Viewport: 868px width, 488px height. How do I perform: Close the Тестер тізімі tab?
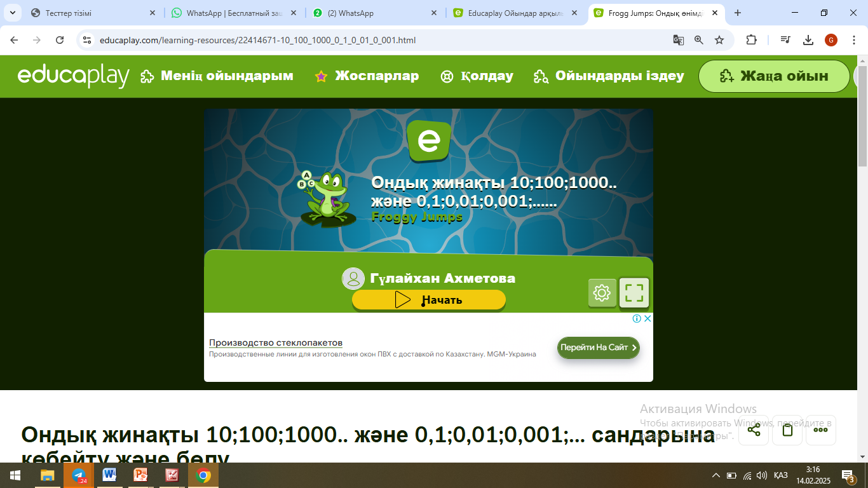(153, 13)
